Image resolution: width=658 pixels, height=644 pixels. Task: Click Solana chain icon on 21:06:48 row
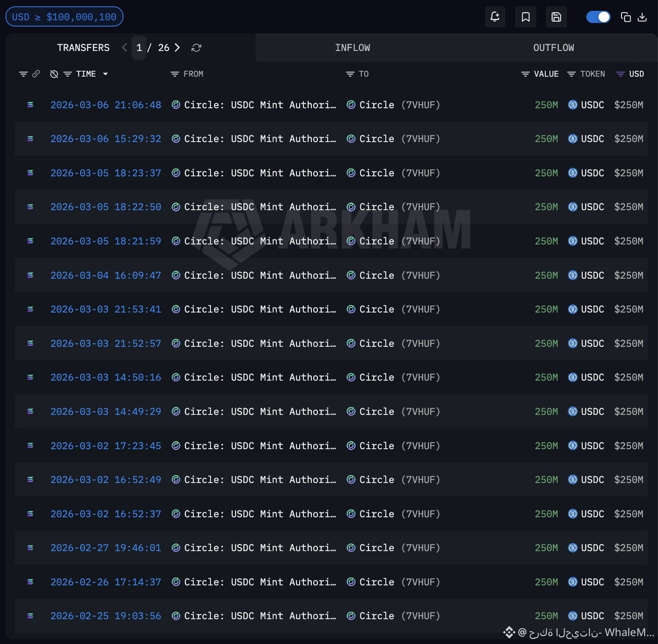tap(30, 105)
